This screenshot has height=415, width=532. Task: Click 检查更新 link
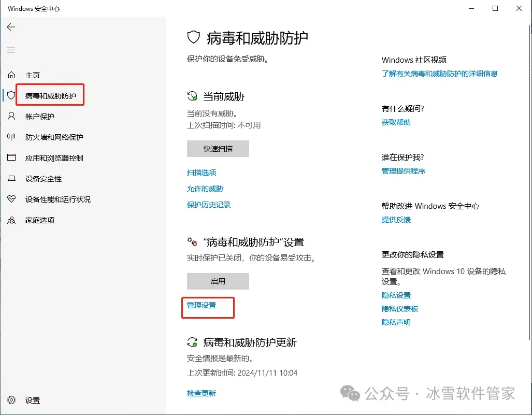[x=202, y=393]
